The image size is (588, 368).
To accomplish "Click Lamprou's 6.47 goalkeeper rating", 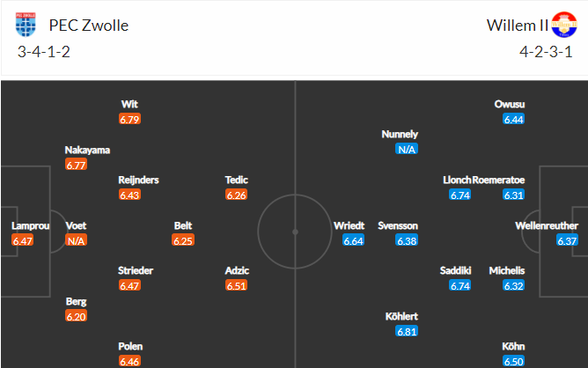I will pos(23,240).
